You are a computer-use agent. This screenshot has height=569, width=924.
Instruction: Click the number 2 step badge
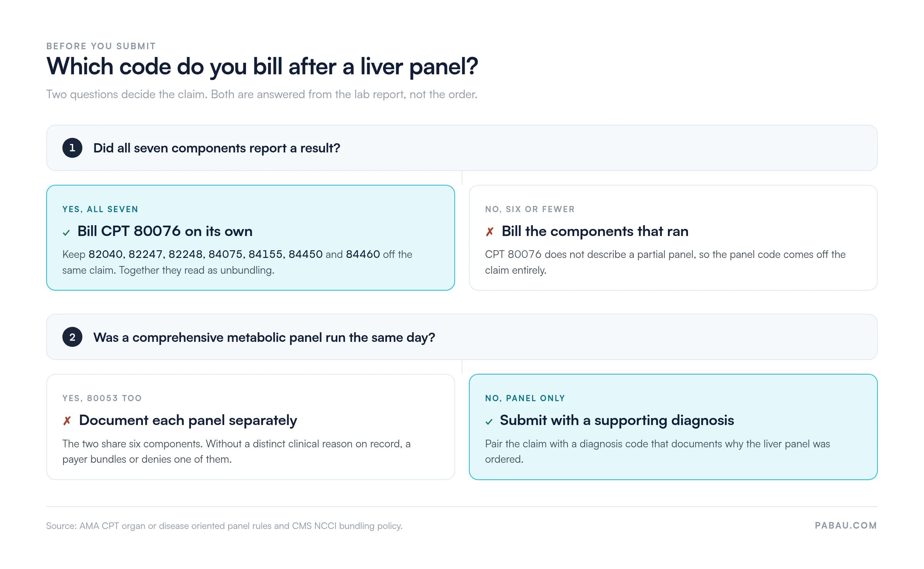72,337
